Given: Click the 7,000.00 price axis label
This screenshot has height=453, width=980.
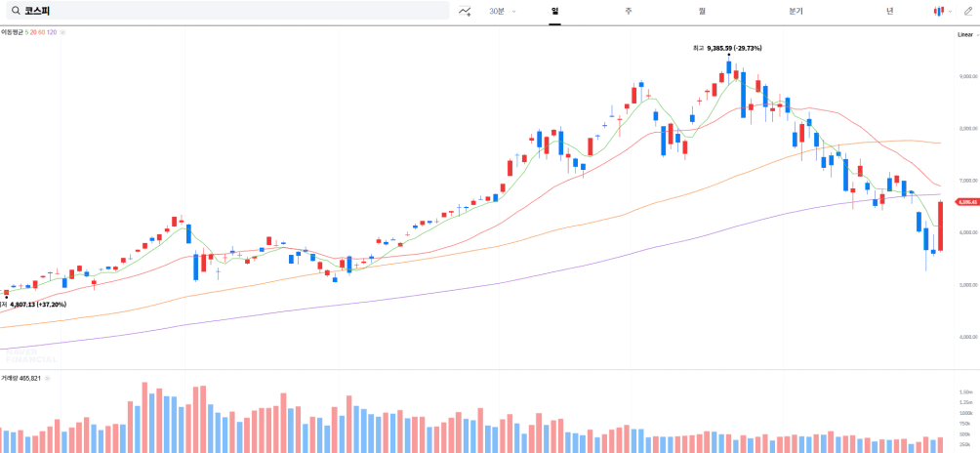Looking at the screenshot, I should [x=968, y=181].
